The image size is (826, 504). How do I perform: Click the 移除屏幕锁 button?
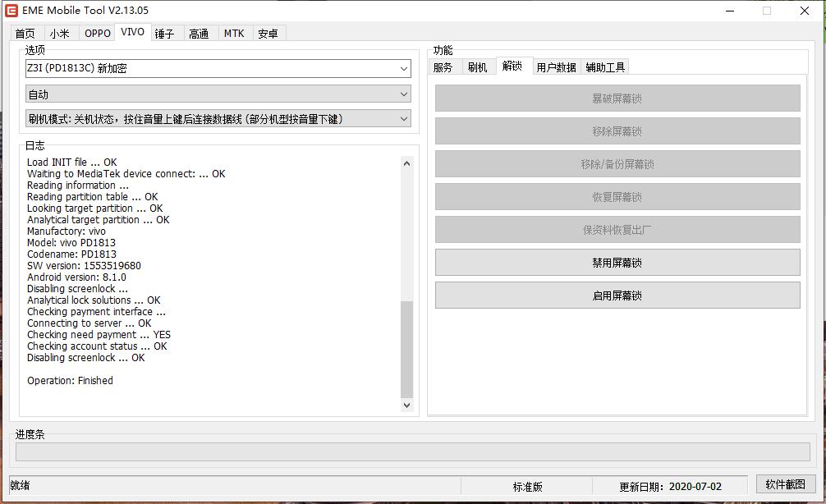(x=617, y=131)
